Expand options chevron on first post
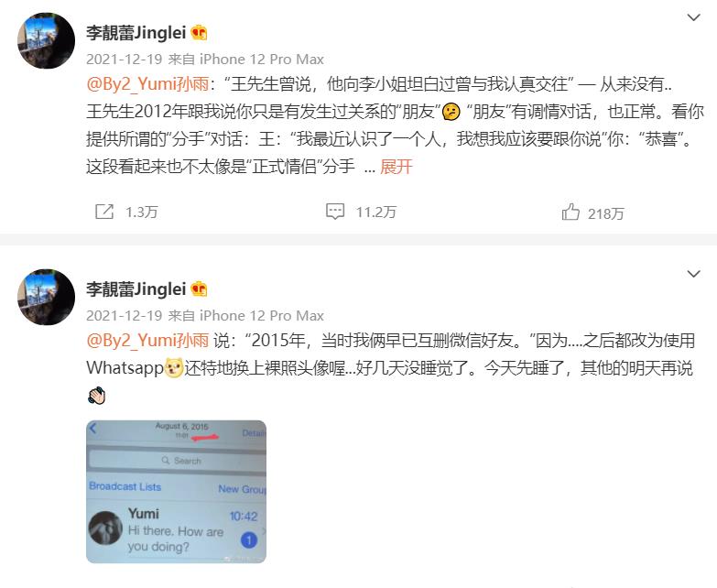 tap(694, 17)
